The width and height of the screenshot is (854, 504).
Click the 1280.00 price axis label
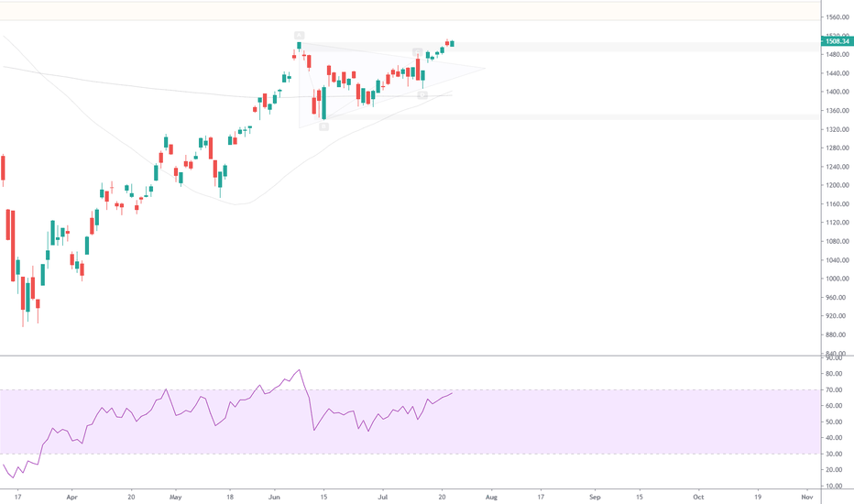point(838,148)
